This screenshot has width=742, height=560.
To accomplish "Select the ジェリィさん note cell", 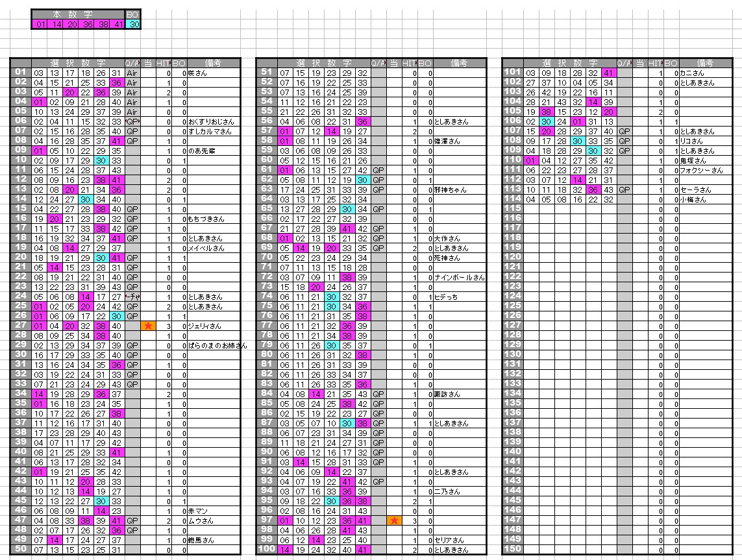I will click(214, 326).
